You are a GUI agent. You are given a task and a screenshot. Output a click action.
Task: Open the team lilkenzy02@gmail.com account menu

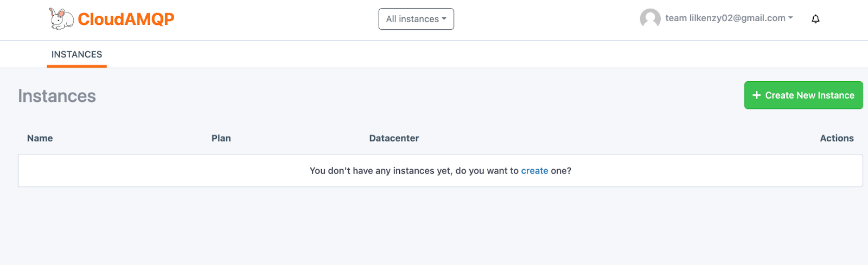(x=729, y=18)
